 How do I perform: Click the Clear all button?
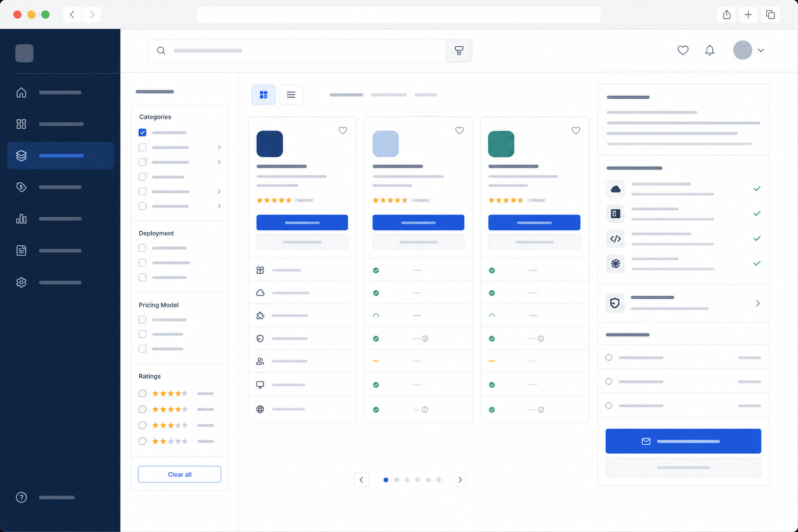click(179, 474)
